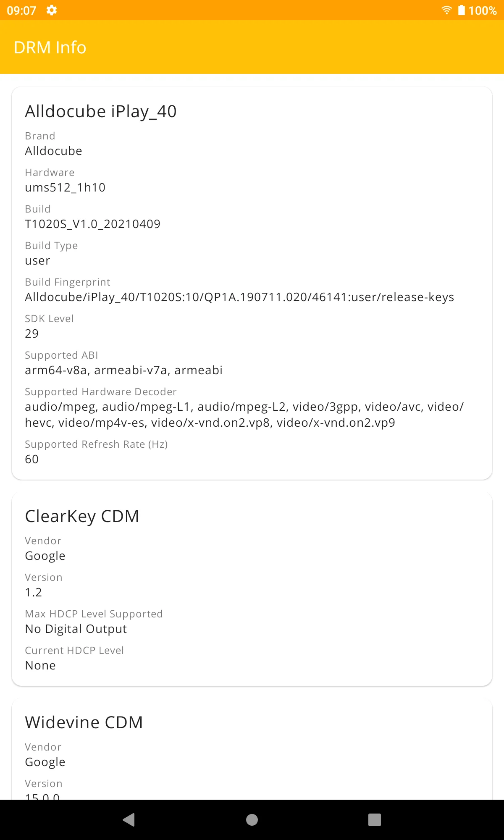Select the Supported ABI value text
Screen dimensions: 504x840
click(123, 370)
